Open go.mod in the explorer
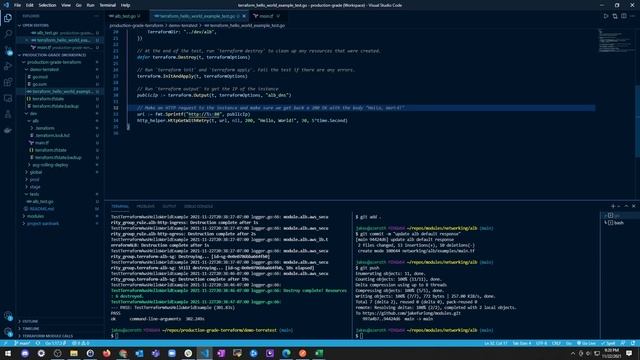 pos(40,77)
